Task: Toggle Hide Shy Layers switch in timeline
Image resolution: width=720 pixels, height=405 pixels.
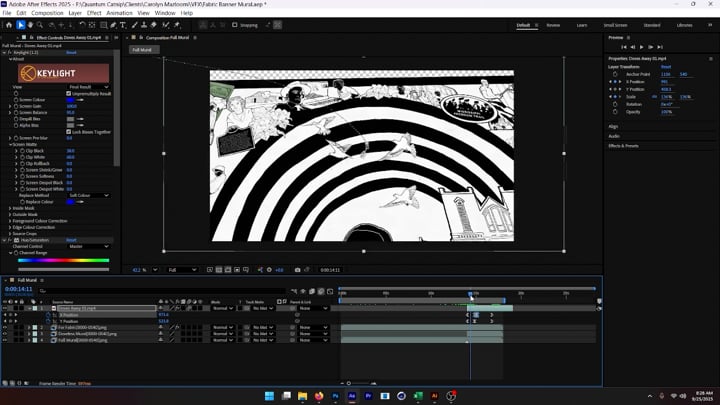Action: point(303,292)
